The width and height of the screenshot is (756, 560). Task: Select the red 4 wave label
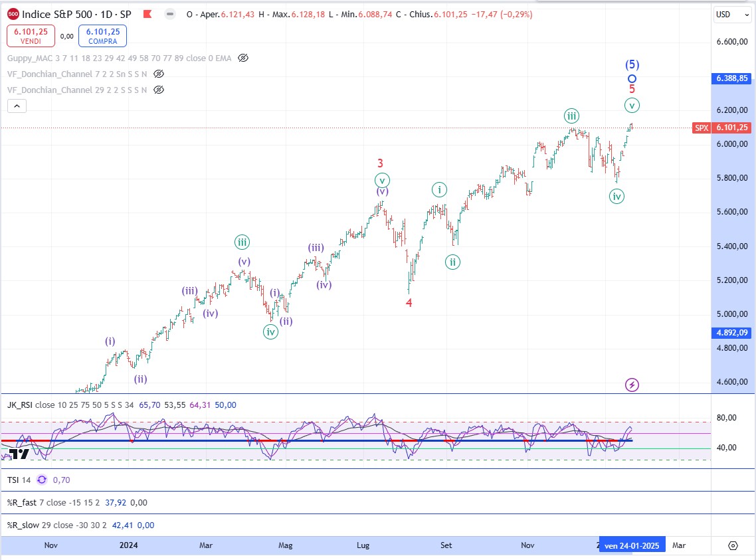[409, 303]
